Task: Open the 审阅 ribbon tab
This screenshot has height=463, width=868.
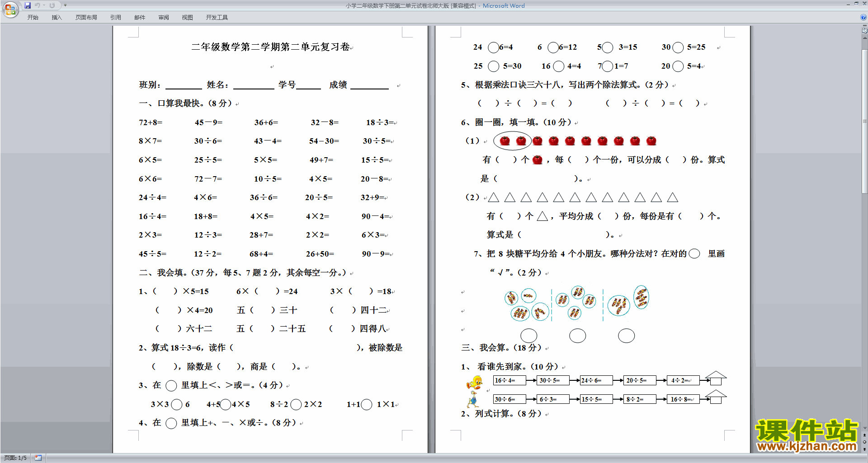Action: 164,18
